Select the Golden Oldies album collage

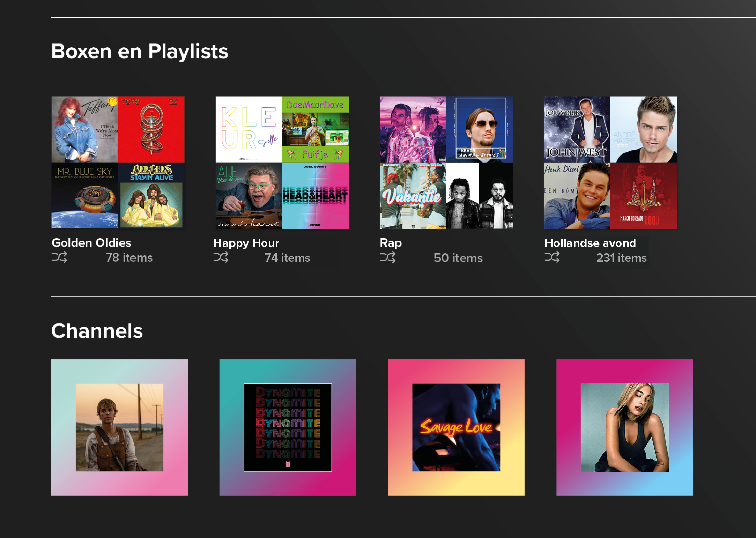(118, 162)
